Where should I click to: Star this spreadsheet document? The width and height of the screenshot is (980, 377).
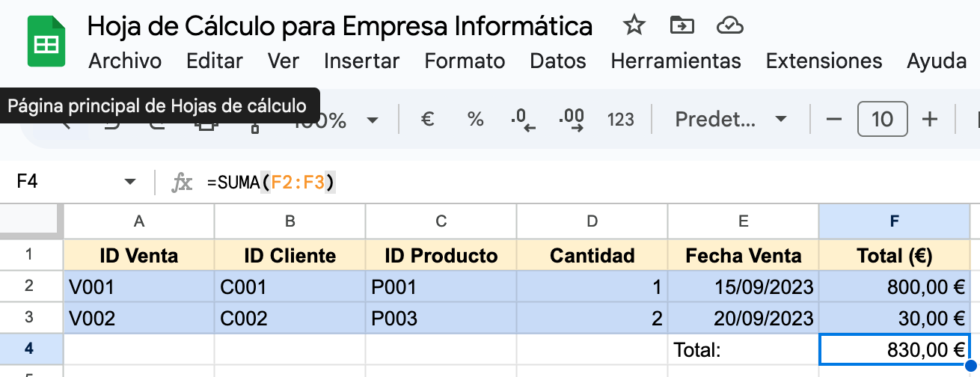click(634, 26)
